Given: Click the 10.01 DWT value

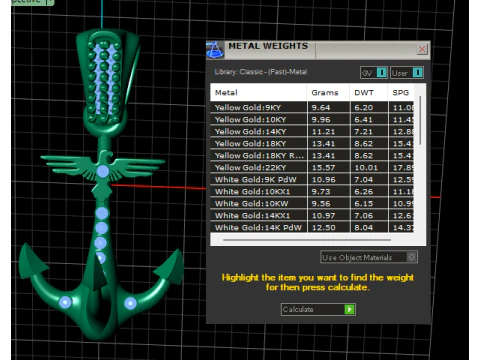Looking at the screenshot, I should pos(366,168).
